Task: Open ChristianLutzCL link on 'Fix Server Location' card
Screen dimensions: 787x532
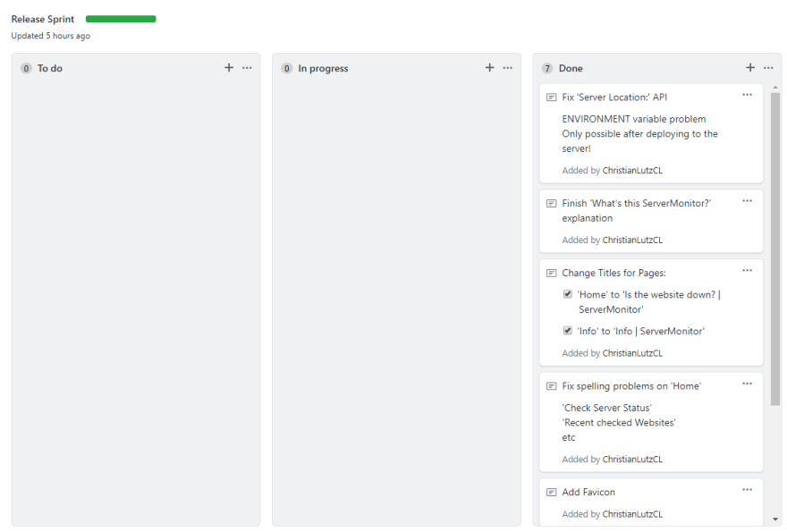Action: [632, 171]
